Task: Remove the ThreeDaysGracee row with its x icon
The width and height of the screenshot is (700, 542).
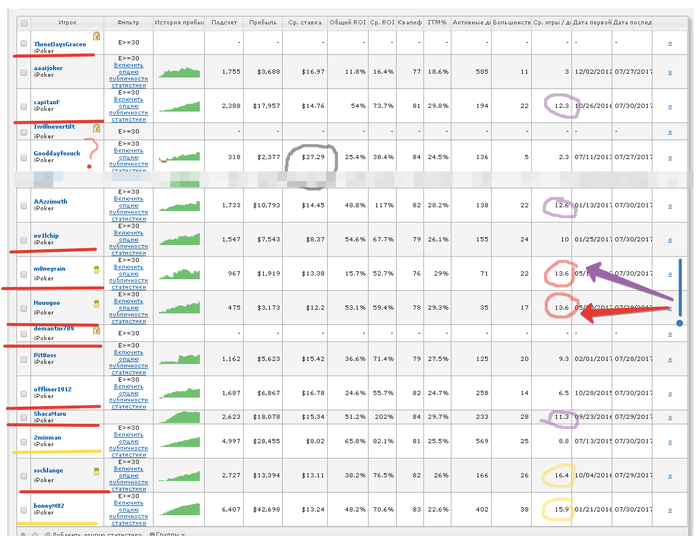Action: tap(670, 43)
